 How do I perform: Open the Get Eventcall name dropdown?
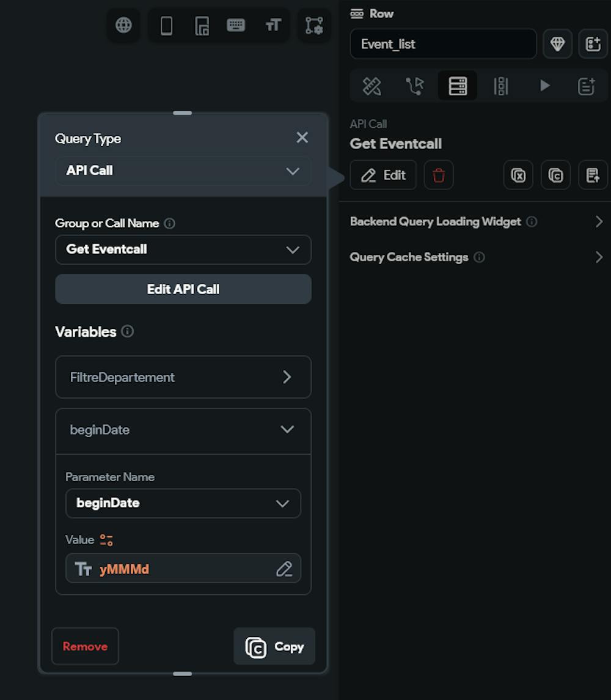pos(183,249)
